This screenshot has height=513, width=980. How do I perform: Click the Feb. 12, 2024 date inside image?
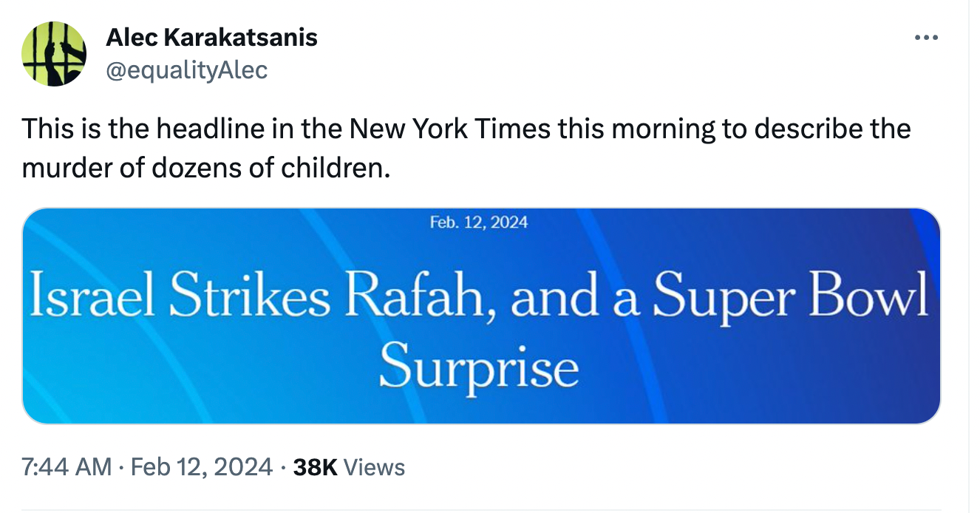coord(479,221)
